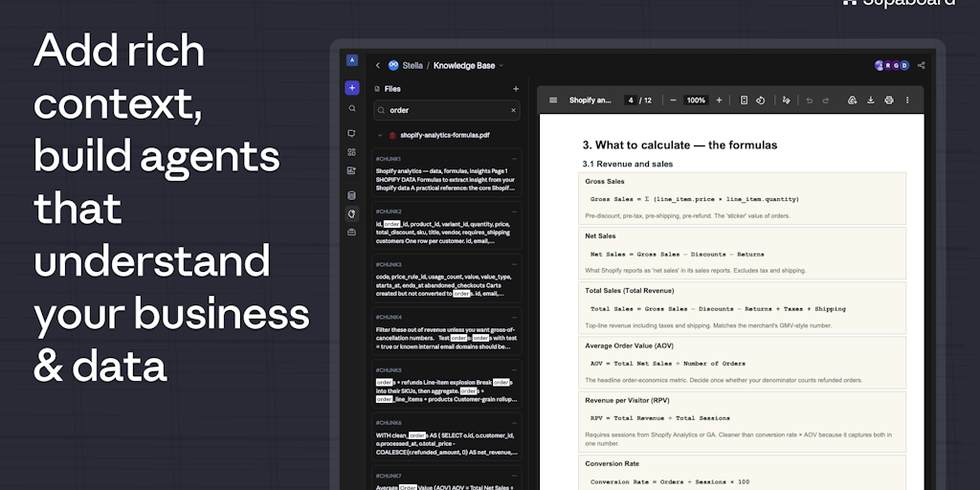Clear the order search with X

click(x=513, y=110)
